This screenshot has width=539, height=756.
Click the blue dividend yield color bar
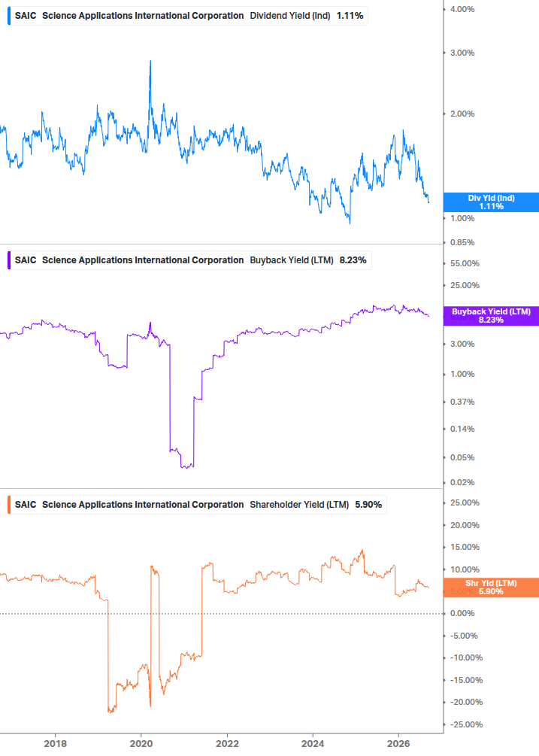[x=9, y=16]
